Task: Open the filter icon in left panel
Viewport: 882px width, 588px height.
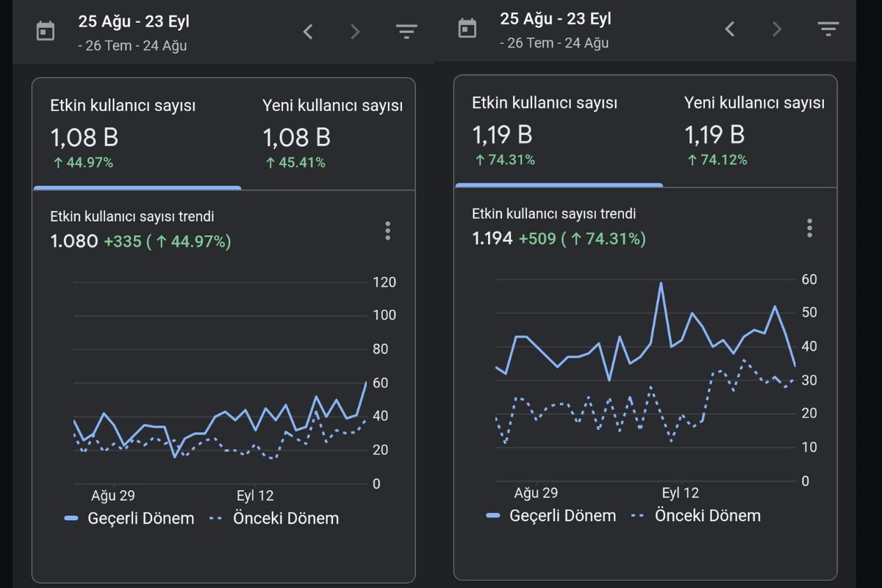Action: [406, 32]
